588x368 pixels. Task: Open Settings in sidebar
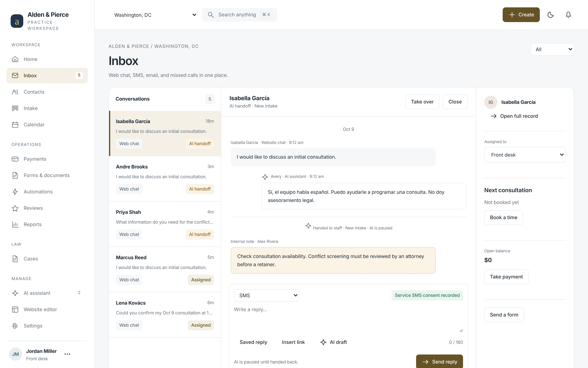[47, 326]
